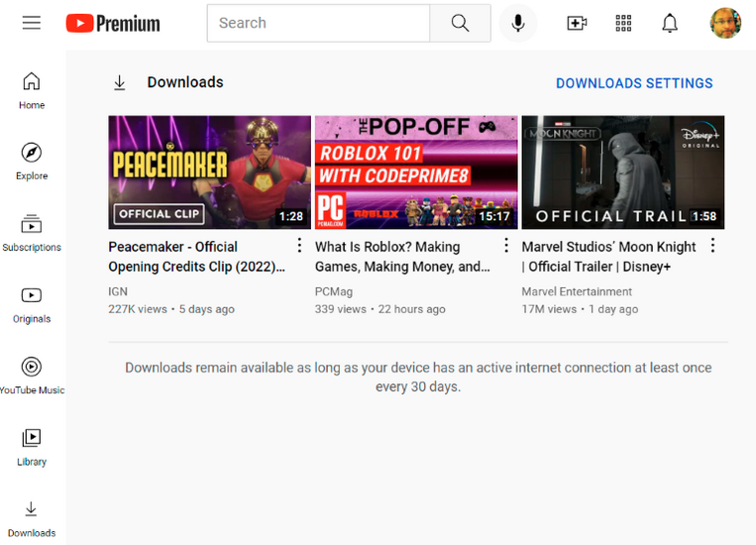Open Library in the sidebar
This screenshot has width=756, height=545.
coord(32,446)
